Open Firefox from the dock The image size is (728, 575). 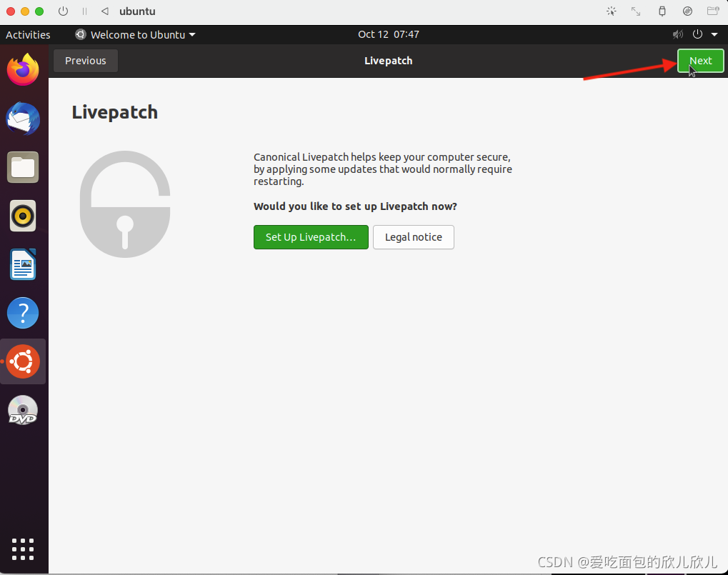click(23, 69)
